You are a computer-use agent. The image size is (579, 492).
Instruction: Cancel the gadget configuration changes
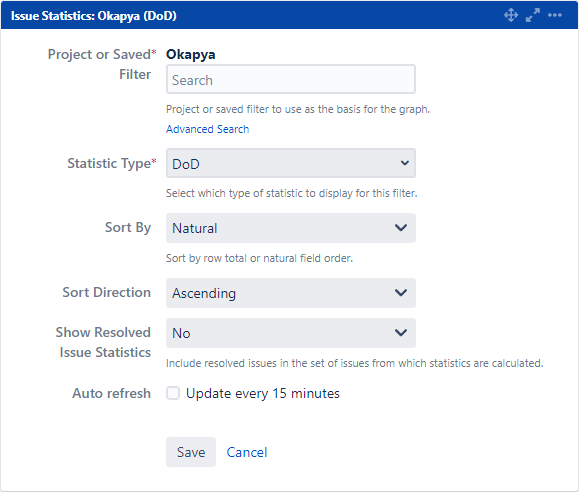pos(247,452)
